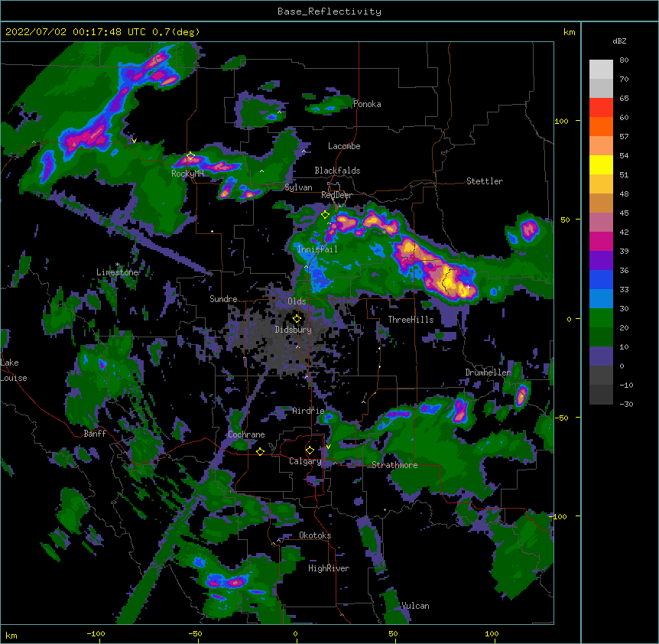Click the Base_Reflectivity title text
Image resolution: width=659 pixels, height=644 pixels.
coord(329,11)
